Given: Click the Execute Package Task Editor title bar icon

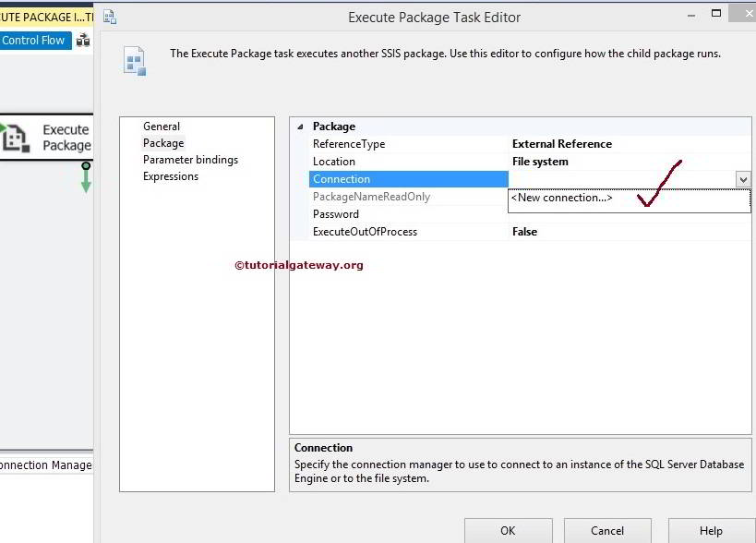Looking at the screenshot, I should 110,16.
